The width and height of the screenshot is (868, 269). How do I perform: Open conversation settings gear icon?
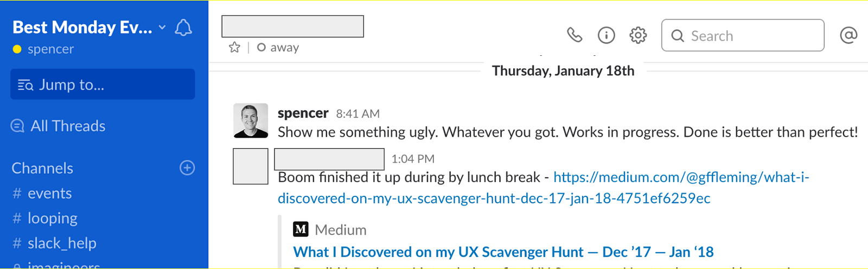[638, 36]
